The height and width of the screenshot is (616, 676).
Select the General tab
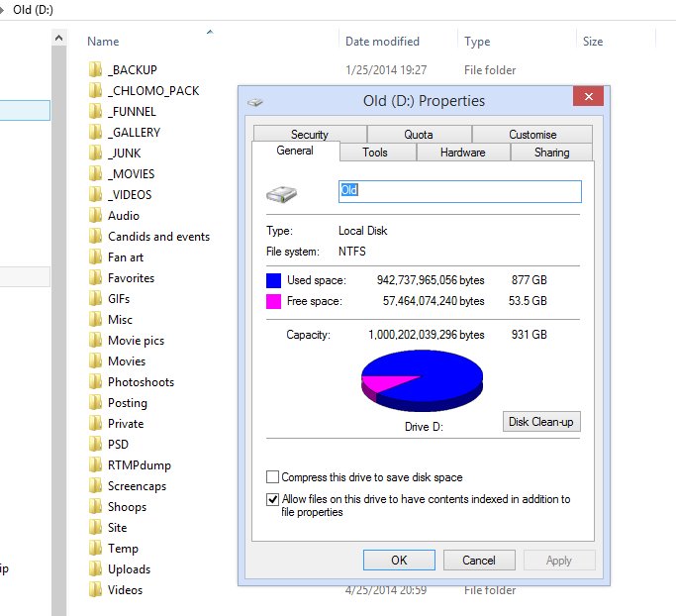295,151
